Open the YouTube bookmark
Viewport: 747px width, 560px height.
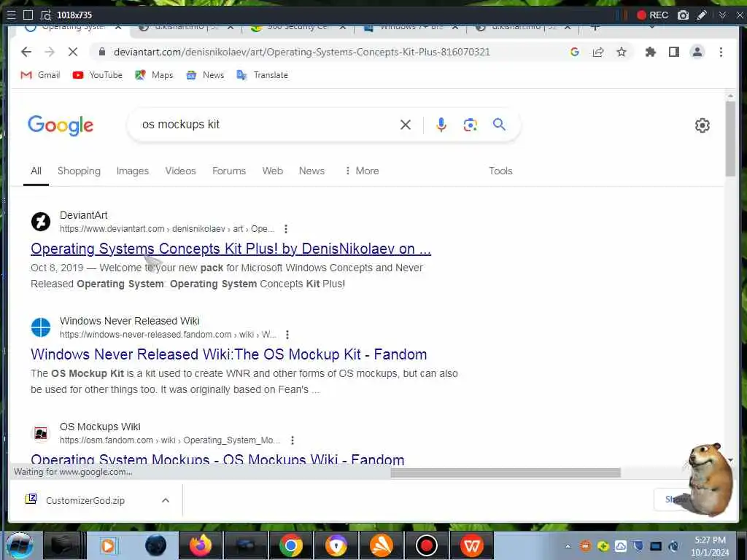click(x=97, y=75)
